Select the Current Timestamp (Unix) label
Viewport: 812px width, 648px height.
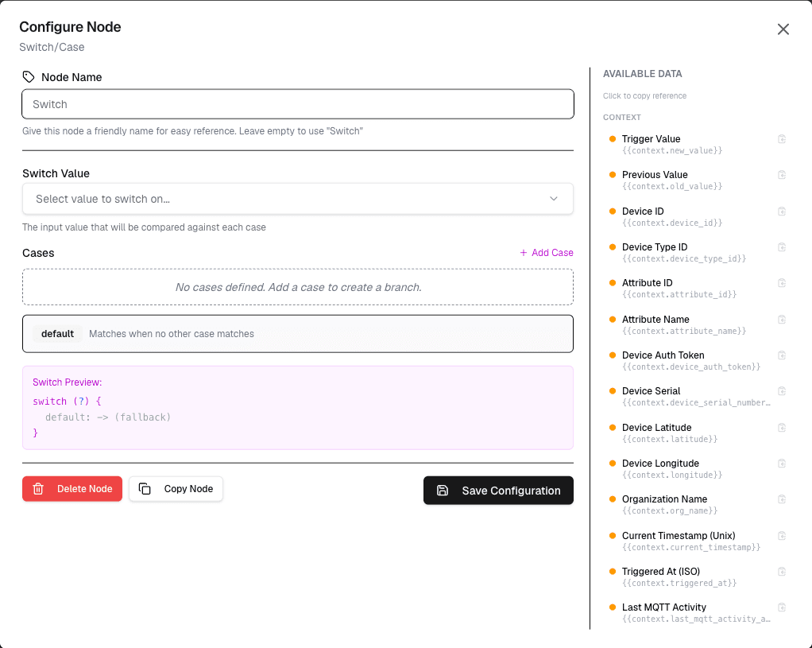tap(679, 536)
